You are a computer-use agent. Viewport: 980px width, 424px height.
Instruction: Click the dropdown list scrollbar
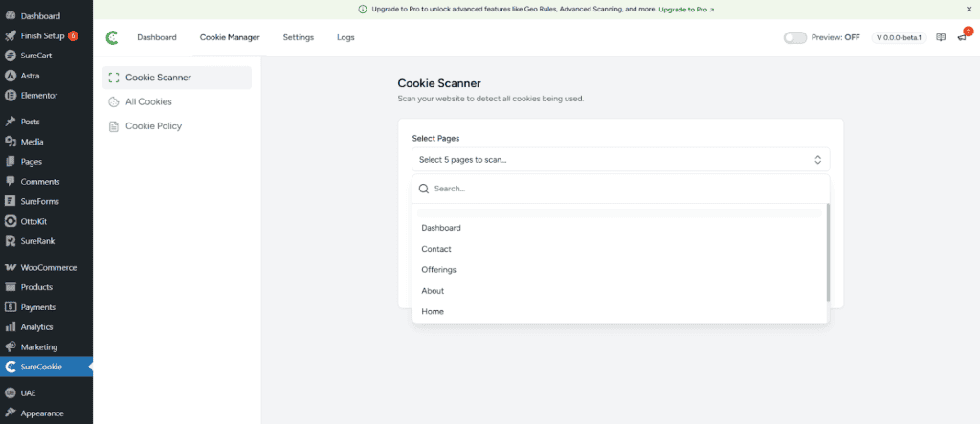(828, 253)
